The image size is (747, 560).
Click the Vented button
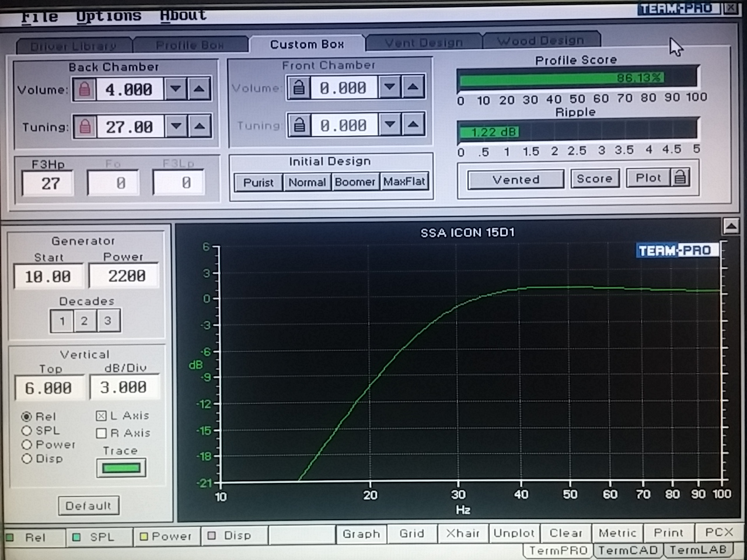tap(516, 180)
